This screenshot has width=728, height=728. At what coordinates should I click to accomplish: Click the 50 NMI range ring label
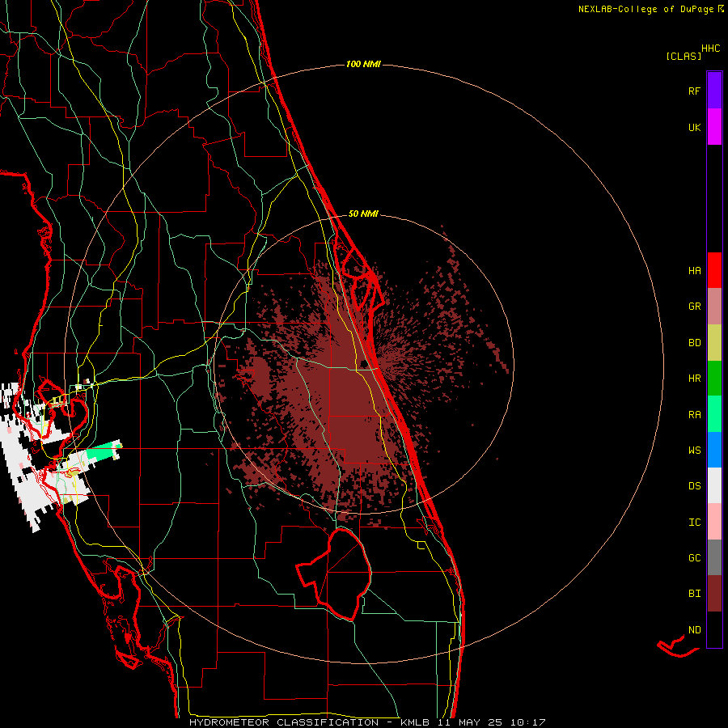363,214
